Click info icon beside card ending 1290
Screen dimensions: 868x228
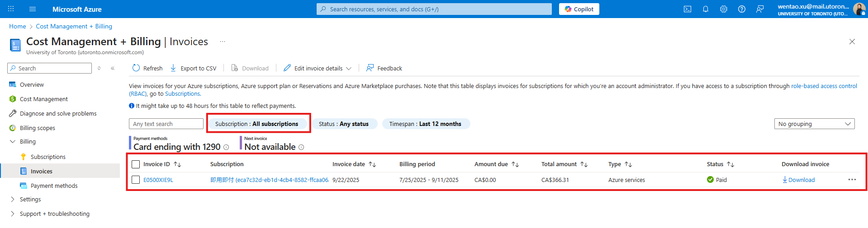pos(226,147)
